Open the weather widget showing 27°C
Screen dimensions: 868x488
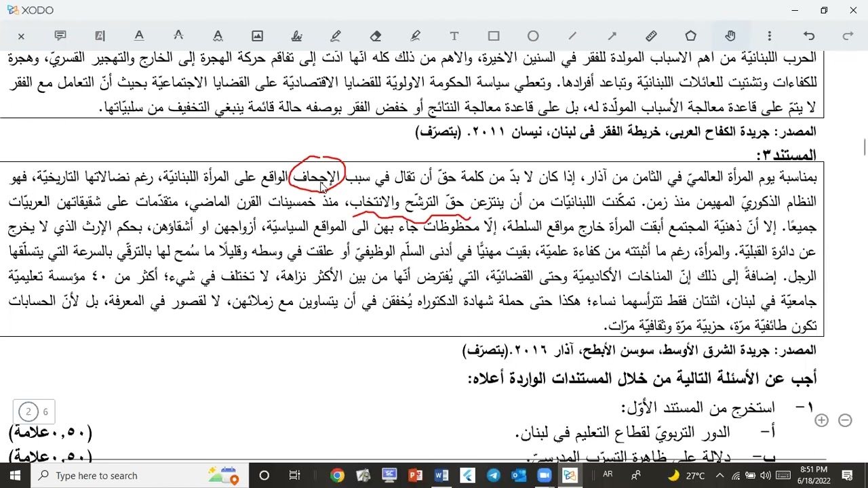click(686, 476)
